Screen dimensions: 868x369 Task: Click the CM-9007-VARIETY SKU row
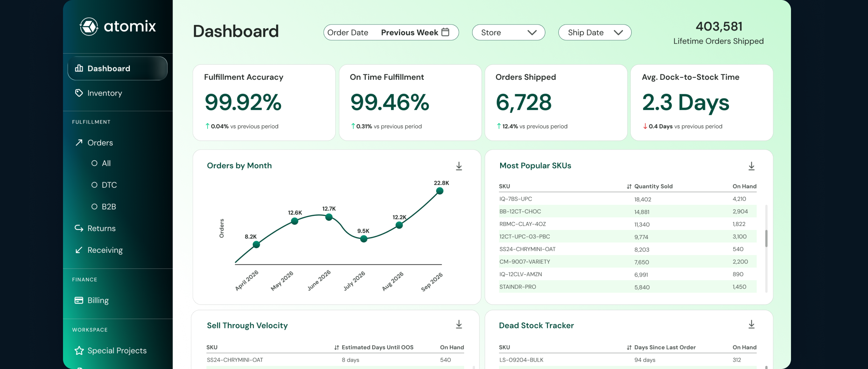click(628, 262)
